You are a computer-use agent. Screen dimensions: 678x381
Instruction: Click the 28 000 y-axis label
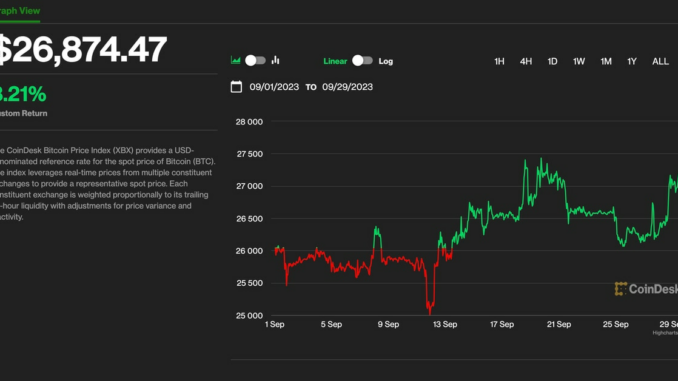pos(249,122)
